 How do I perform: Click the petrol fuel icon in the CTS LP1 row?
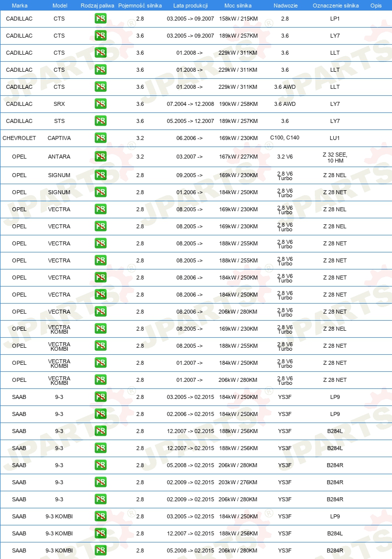tap(101, 19)
